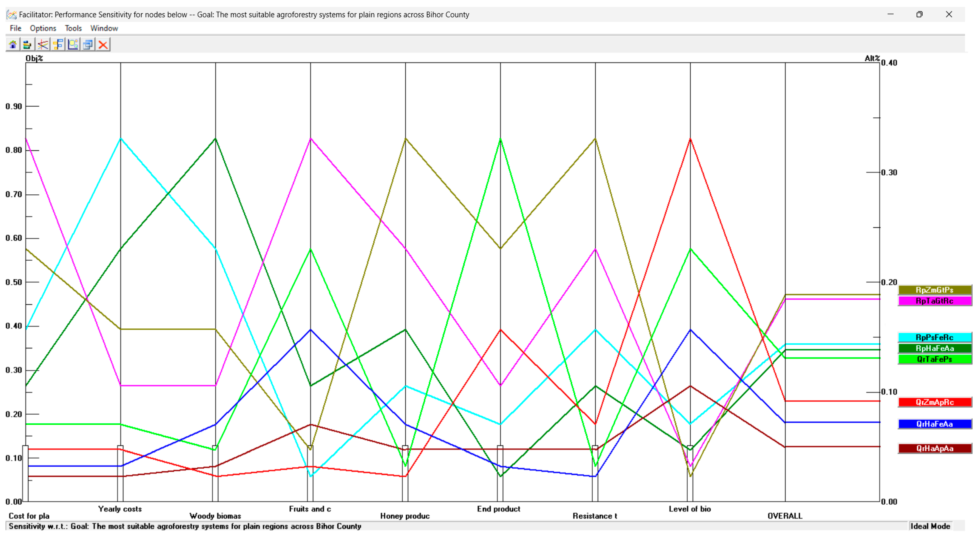Viewport: 980px width, 537px height.
Task: Click the 'Yearly costs' axis label
Action: [120, 509]
